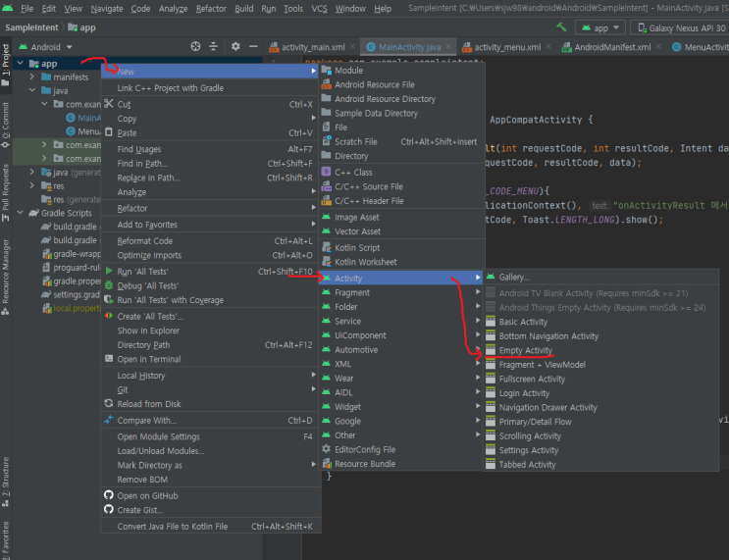
Task: Hide the Project panel with minus icon
Action: [253, 46]
